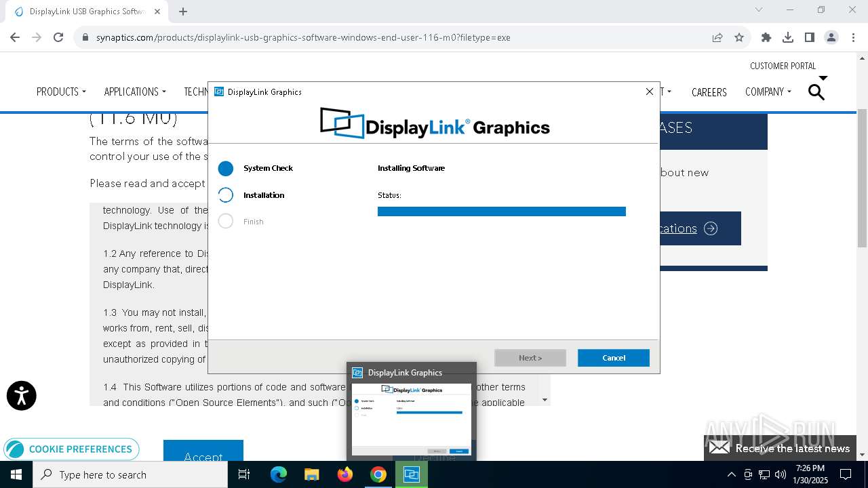Click 'Installing Software' heading text
This screenshot has height=488, width=868.
tap(411, 168)
